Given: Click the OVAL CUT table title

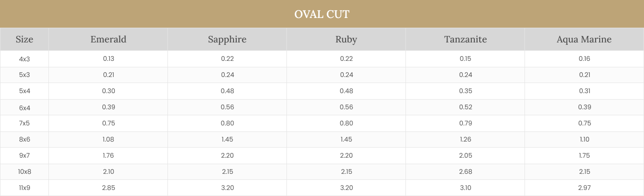Looking at the screenshot, I should click(x=322, y=14).
